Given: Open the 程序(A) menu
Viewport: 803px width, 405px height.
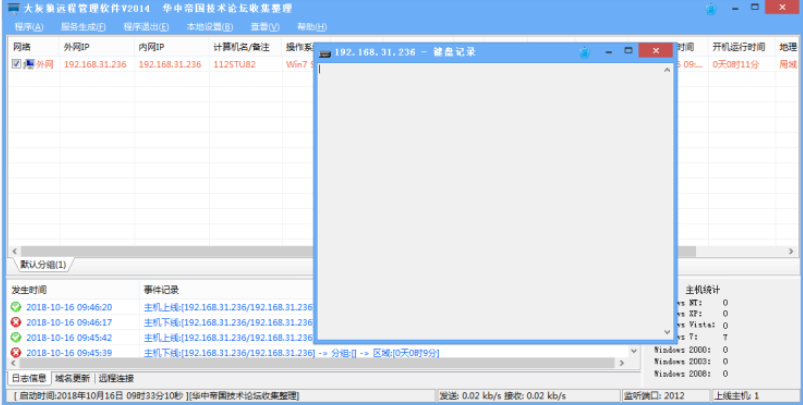Looking at the screenshot, I should (x=29, y=27).
